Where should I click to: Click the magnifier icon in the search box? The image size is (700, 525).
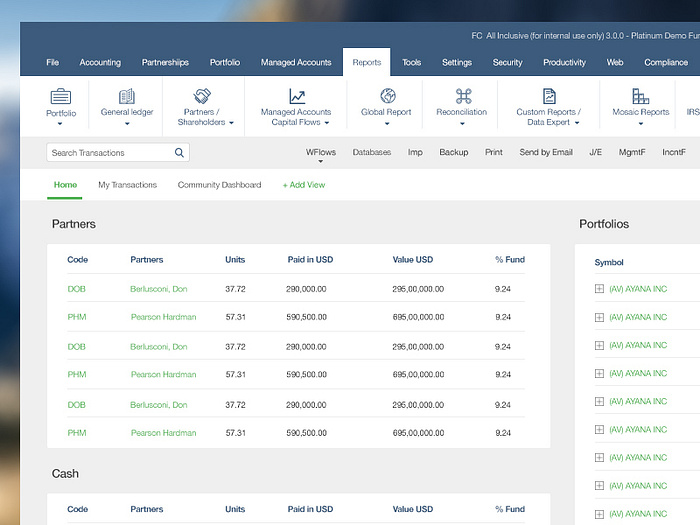[179, 153]
